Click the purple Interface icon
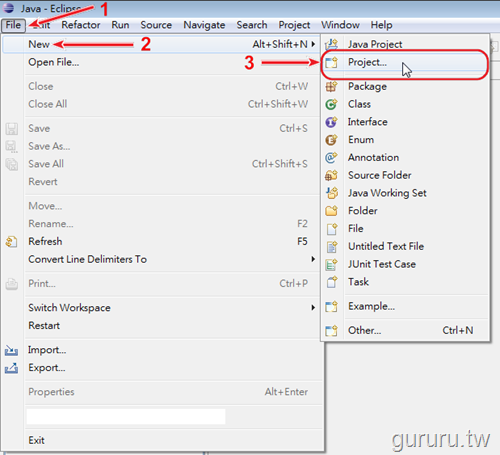Image resolution: width=500 pixels, height=455 pixels. pos(331,122)
